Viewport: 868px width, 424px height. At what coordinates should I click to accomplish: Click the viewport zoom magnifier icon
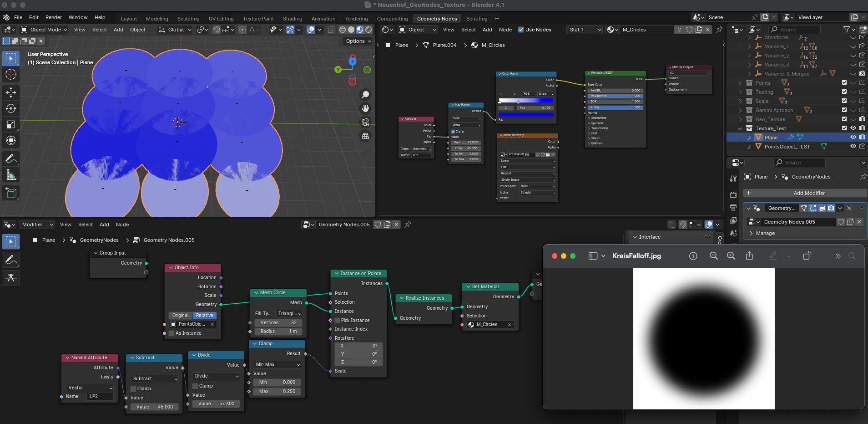tap(365, 95)
